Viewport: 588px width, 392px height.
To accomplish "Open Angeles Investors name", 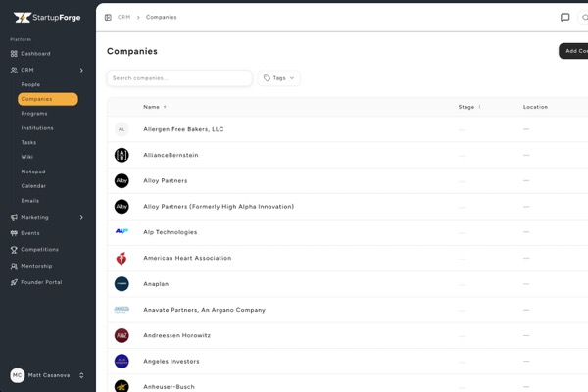I will [x=171, y=362].
